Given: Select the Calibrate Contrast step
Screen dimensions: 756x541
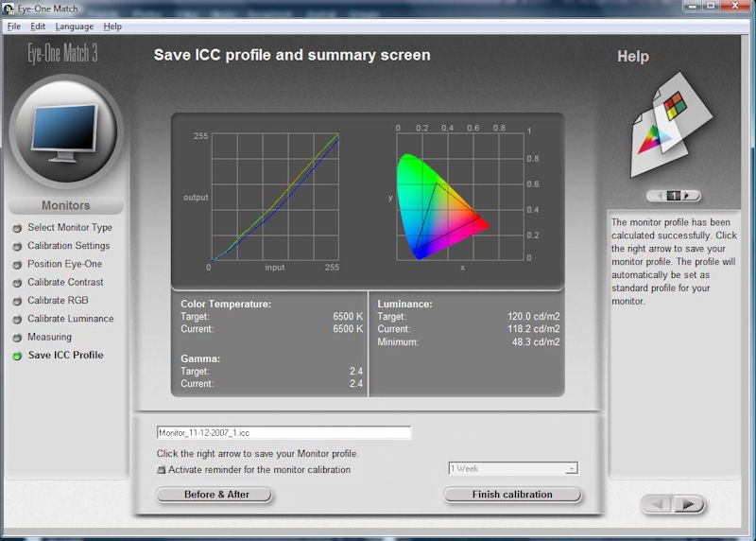Looking at the screenshot, I should [x=65, y=283].
